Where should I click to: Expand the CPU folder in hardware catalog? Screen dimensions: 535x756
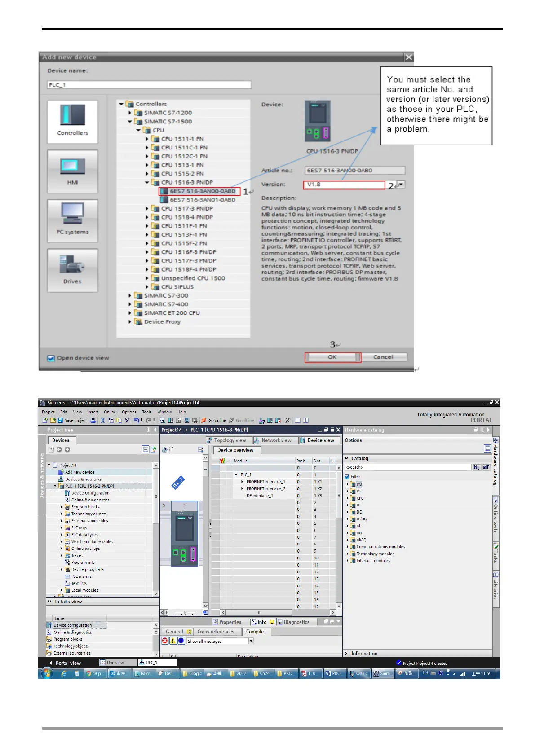click(347, 498)
